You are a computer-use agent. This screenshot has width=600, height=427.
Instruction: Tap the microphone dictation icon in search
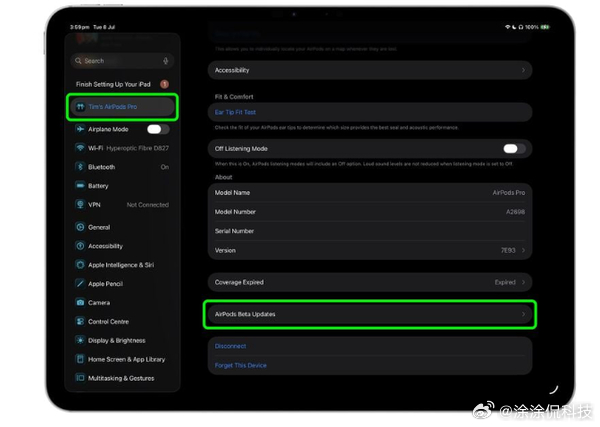(x=166, y=61)
